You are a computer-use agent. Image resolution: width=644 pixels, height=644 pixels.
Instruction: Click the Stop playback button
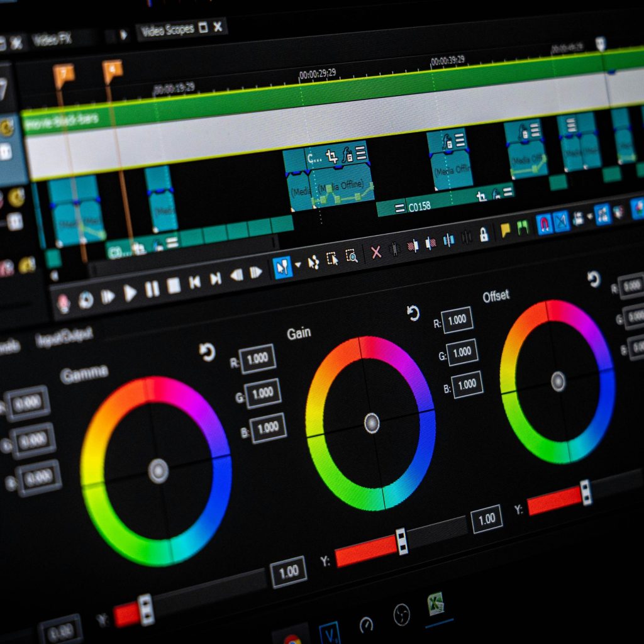point(174,286)
